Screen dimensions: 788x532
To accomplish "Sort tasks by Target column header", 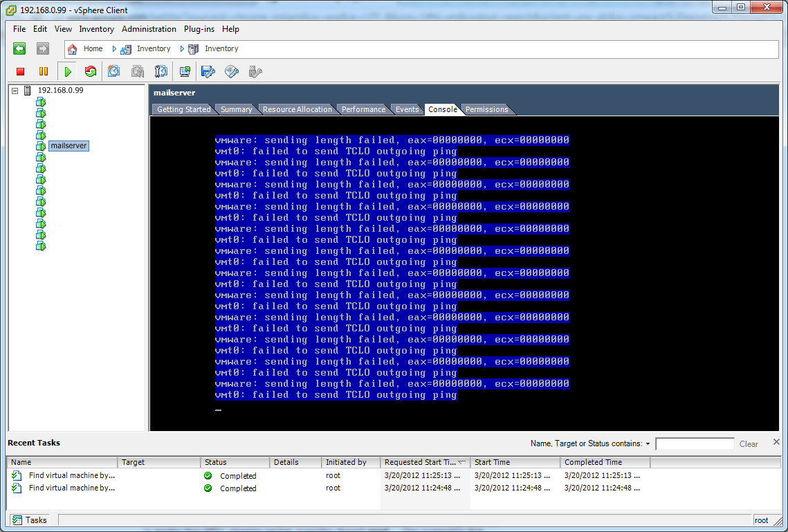I will click(x=159, y=462).
